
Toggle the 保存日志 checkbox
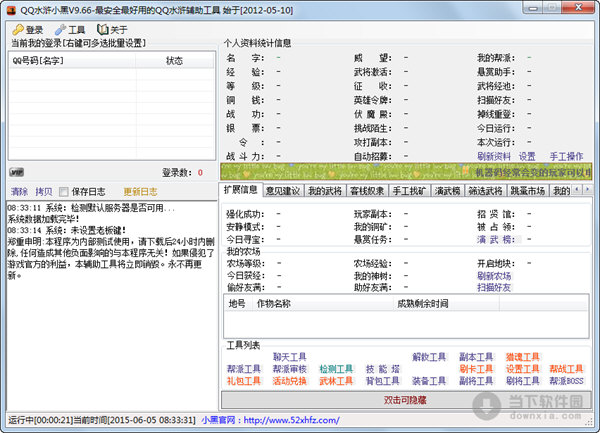click(x=64, y=192)
